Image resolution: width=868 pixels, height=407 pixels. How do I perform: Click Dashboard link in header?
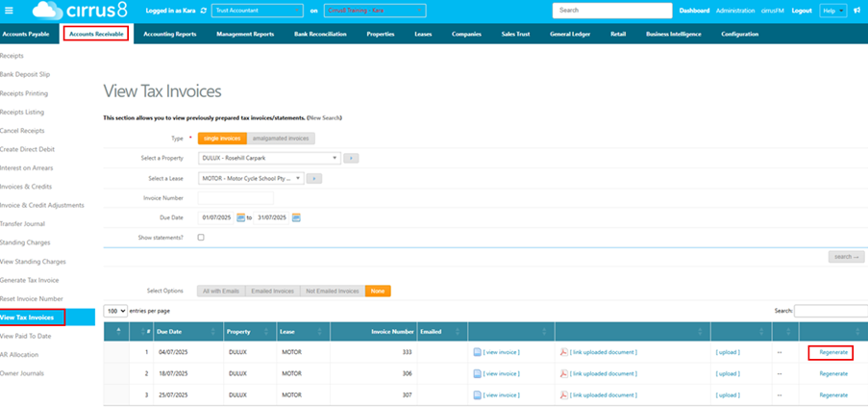point(694,11)
